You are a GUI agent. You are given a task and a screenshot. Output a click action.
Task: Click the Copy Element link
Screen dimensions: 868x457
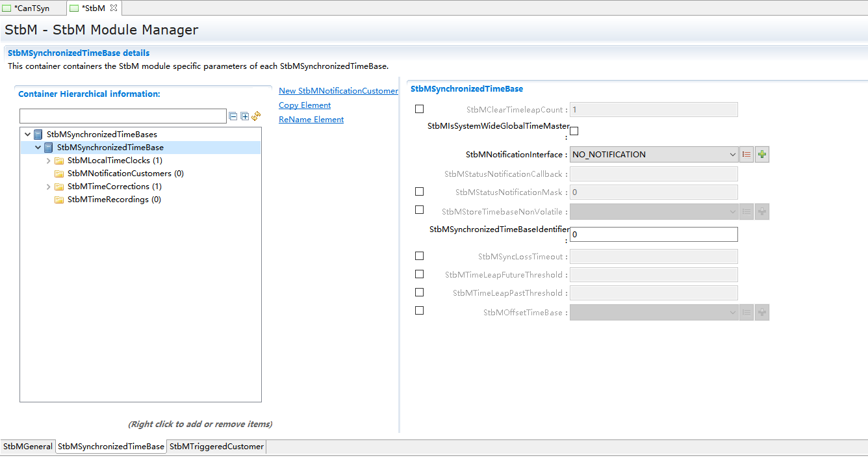[305, 105]
